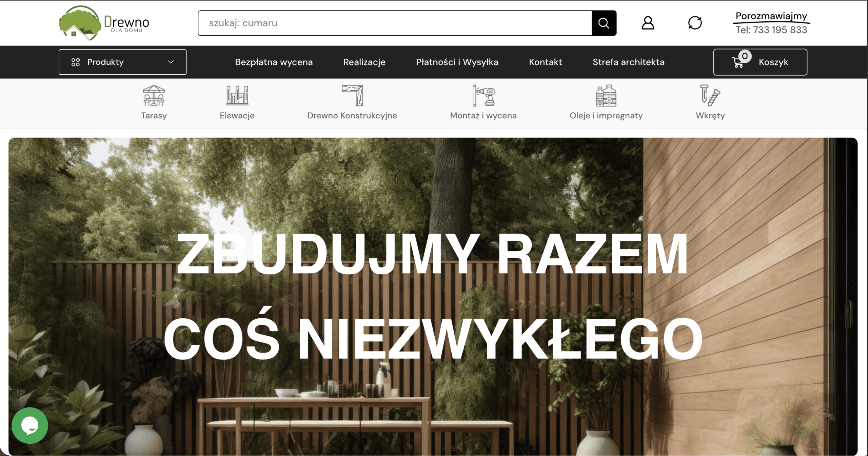
Task: Open the Oleje i impregnaty icon
Action: 606,96
